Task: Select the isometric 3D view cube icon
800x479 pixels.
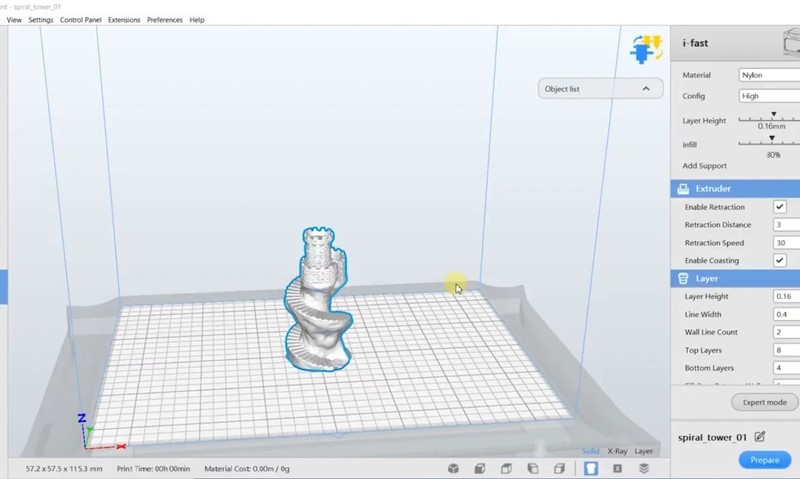Action: [453, 468]
